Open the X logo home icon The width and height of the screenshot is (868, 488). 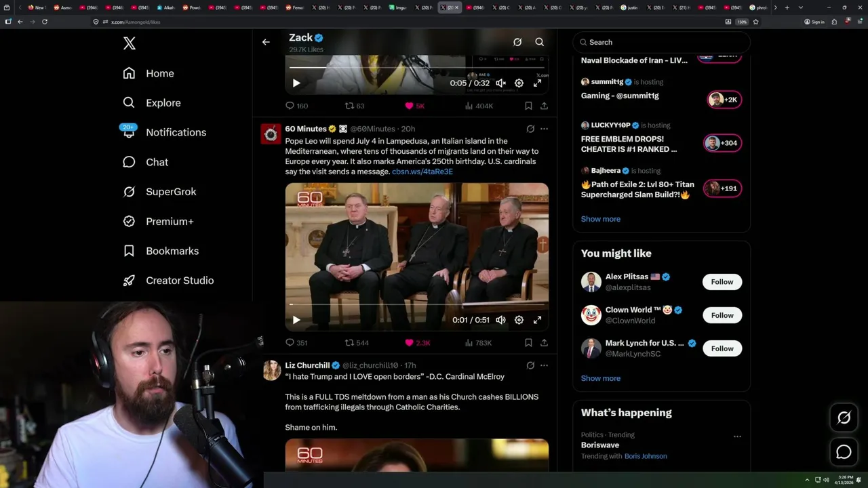click(x=130, y=43)
